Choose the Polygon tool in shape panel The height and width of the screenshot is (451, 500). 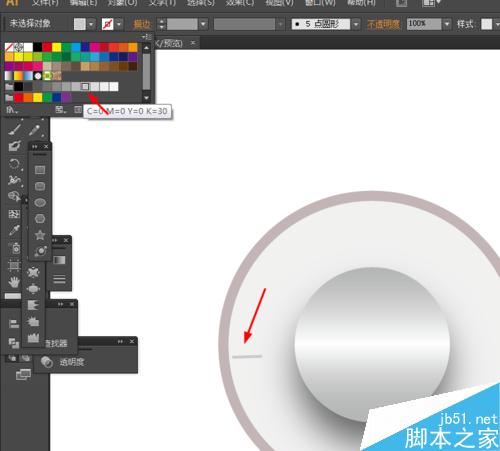coord(40,219)
